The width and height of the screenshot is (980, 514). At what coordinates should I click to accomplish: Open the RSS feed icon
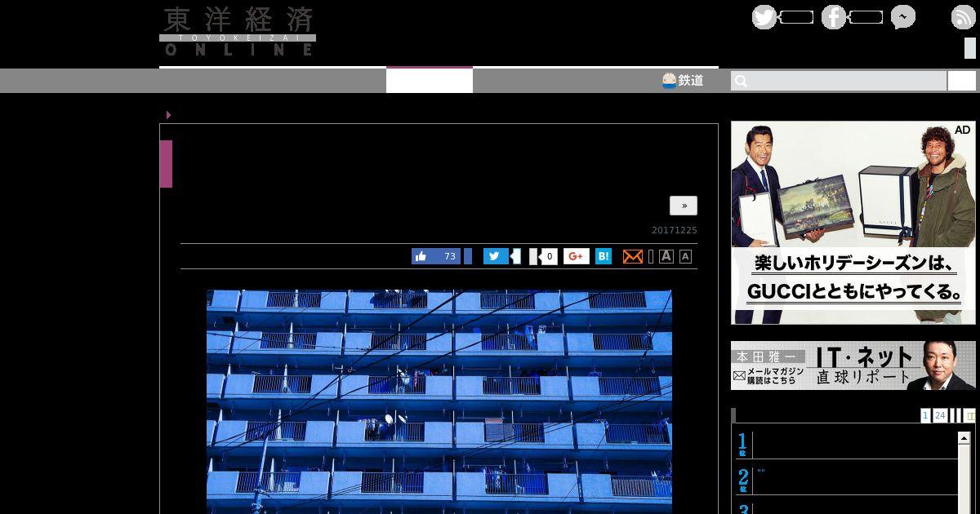[x=964, y=17]
